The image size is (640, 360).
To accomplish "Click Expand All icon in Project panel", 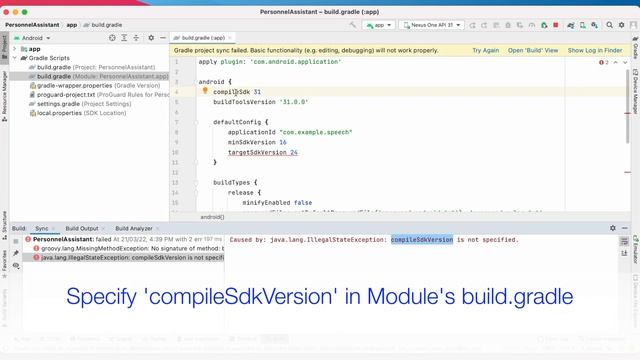I will 124,38.
